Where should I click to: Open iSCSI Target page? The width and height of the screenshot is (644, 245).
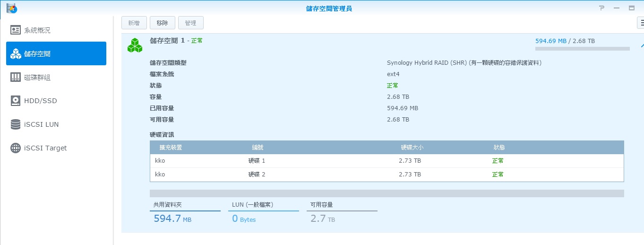point(56,148)
